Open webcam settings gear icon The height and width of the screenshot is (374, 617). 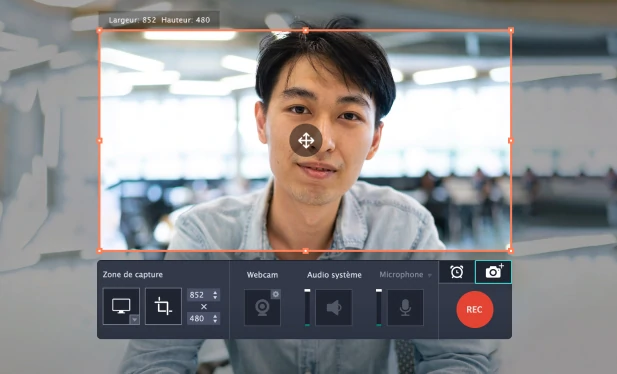[x=275, y=294]
